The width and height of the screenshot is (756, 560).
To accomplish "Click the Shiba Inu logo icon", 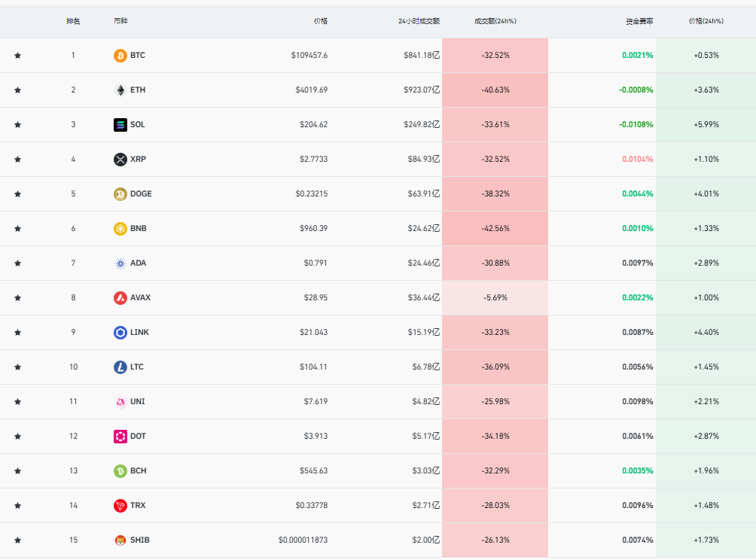I will (x=120, y=540).
